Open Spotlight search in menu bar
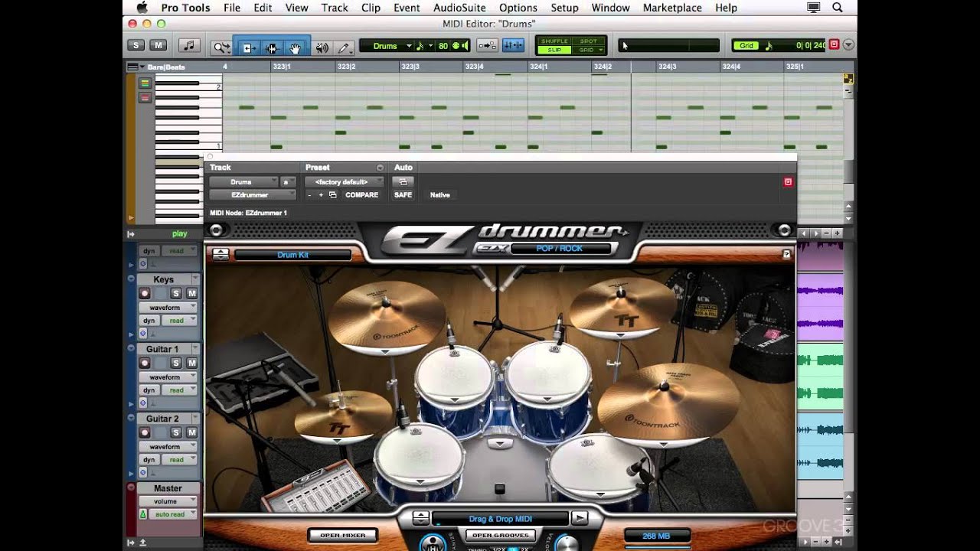Screen dimensions: 980x551 point(838,8)
